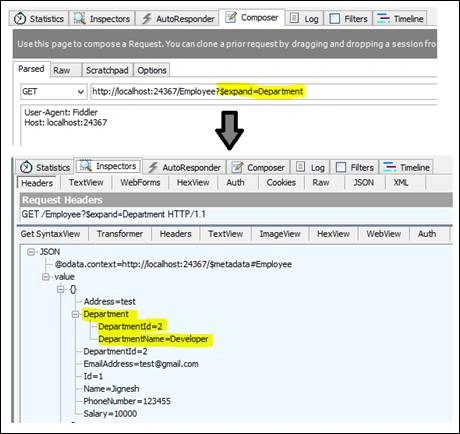Select the Id=1 tree row

pos(93,376)
